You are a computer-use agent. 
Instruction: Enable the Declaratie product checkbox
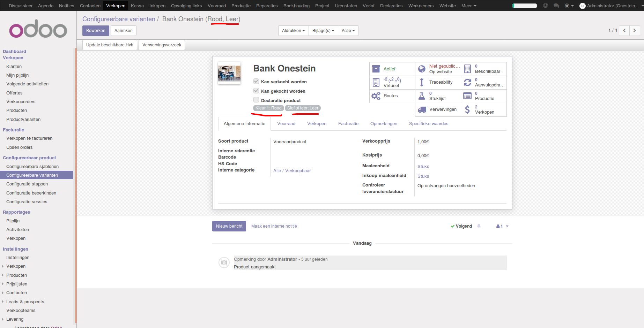(256, 100)
